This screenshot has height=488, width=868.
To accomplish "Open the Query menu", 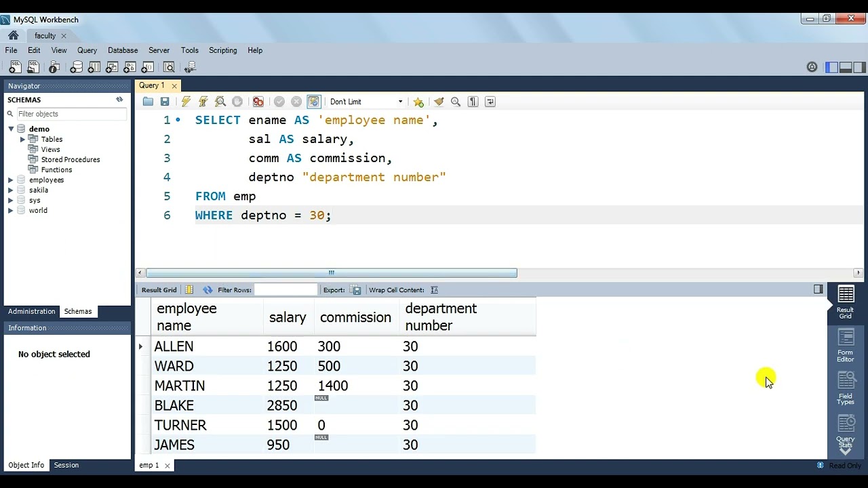I will 87,50.
